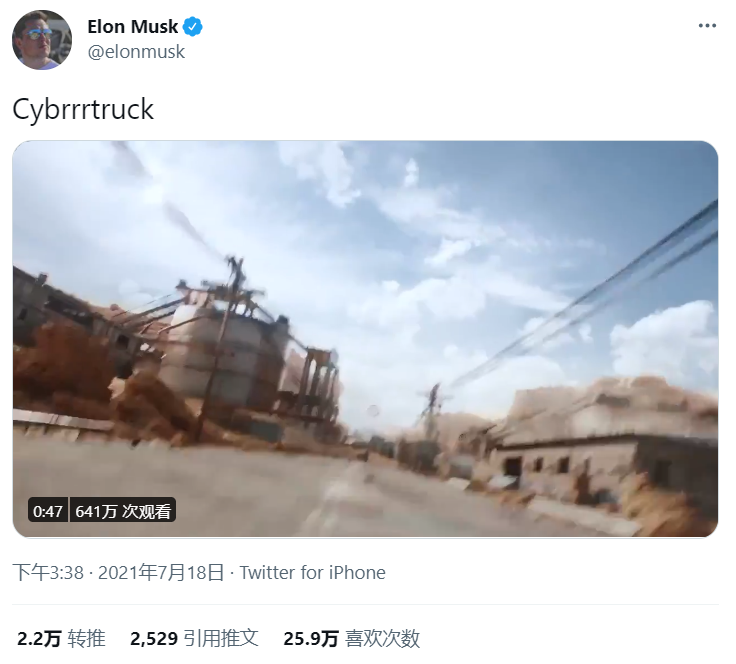The image size is (736, 664).
Task: Open the Elon Musk display name link
Action: (x=133, y=27)
